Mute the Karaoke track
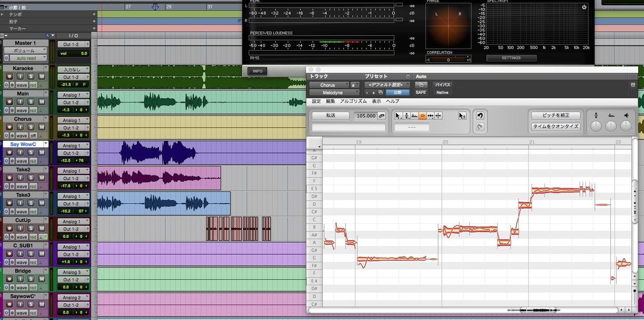644x320 pixels. click(x=42, y=77)
